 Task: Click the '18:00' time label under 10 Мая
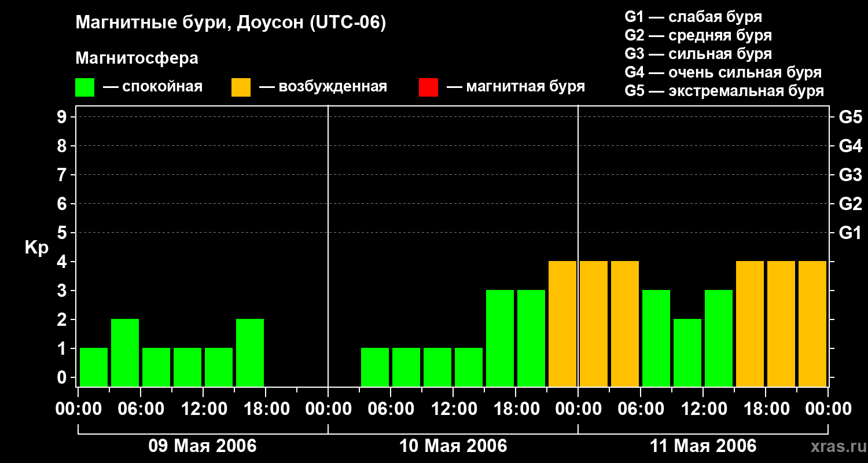[x=516, y=409]
